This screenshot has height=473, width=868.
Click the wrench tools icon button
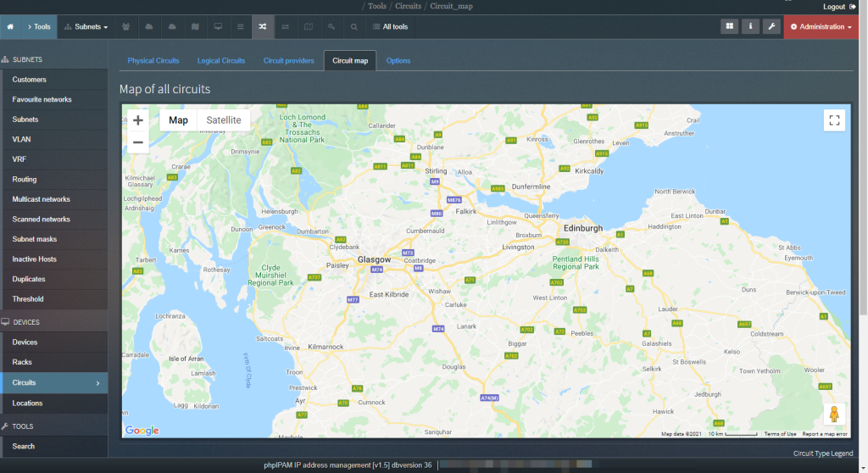(771, 26)
